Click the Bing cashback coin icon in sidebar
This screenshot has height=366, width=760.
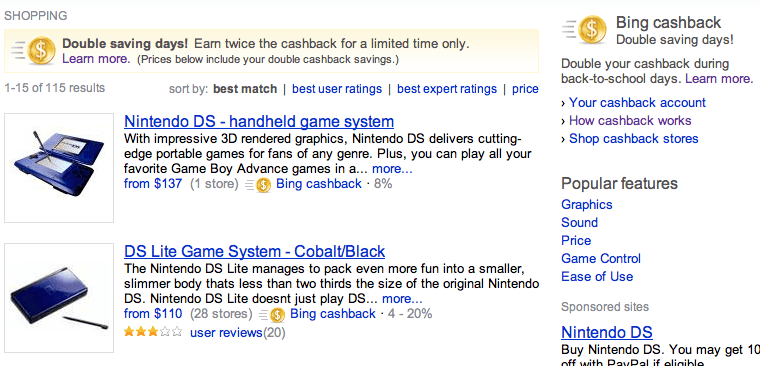click(592, 30)
